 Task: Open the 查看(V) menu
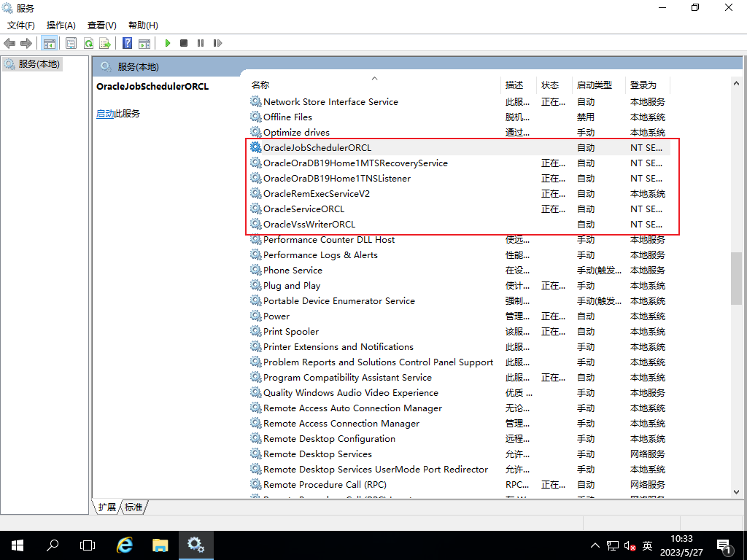click(x=101, y=26)
